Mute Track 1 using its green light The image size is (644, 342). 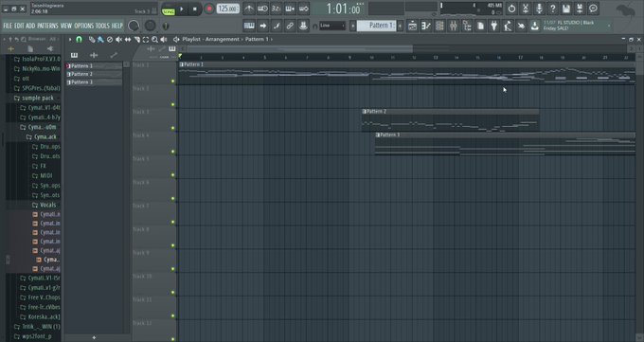(x=173, y=81)
